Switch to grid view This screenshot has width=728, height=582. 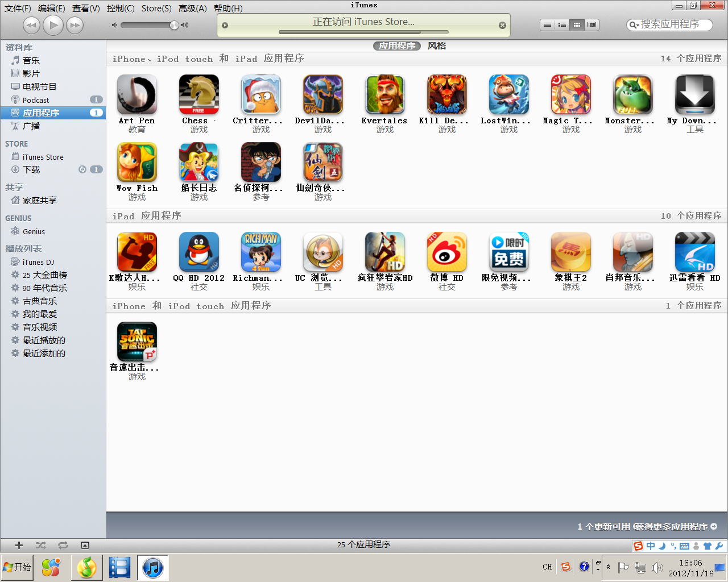coord(577,25)
